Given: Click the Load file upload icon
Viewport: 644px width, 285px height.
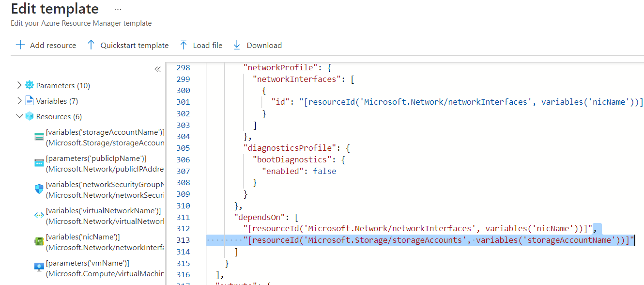Looking at the screenshot, I should pyautogui.click(x=184, y=45).
